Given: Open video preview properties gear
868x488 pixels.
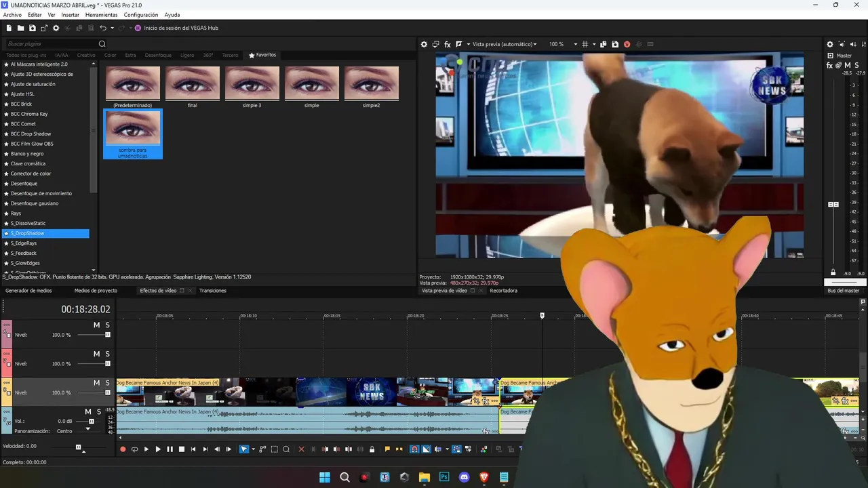Looking at the screenshot, I should tap(425, 44).
